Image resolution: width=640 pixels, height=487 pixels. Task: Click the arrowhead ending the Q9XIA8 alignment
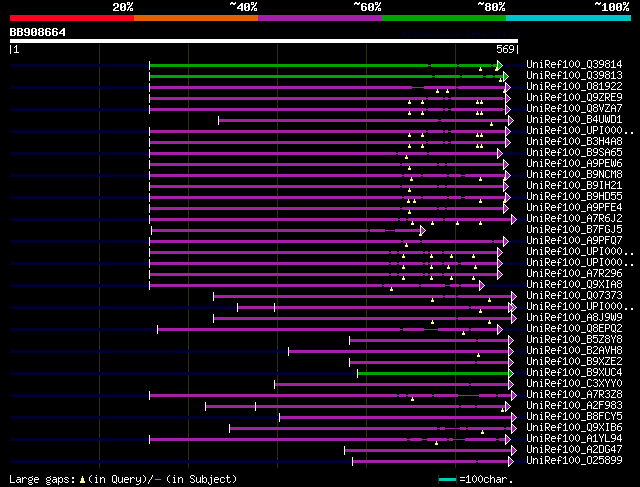click(482, 285)
